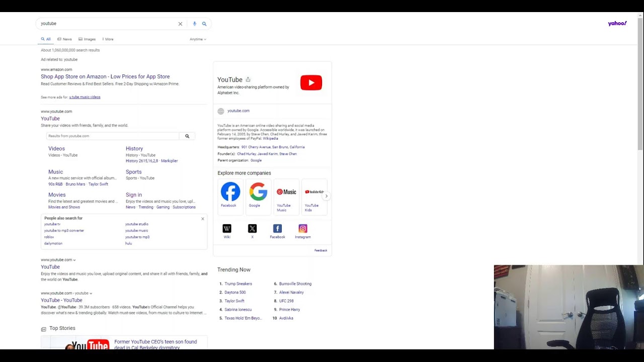Click the Markiplier link under History
644x362 pixels.
[170, 161]
